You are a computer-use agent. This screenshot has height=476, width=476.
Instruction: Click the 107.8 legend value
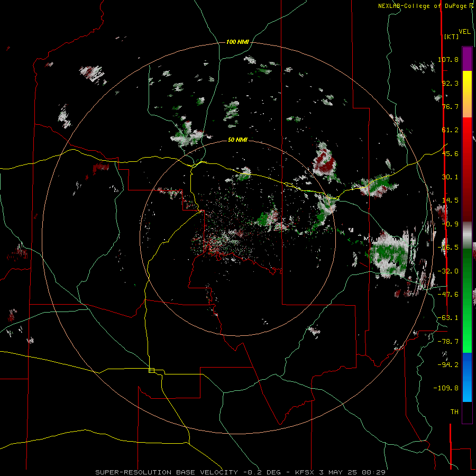[448, 59]
